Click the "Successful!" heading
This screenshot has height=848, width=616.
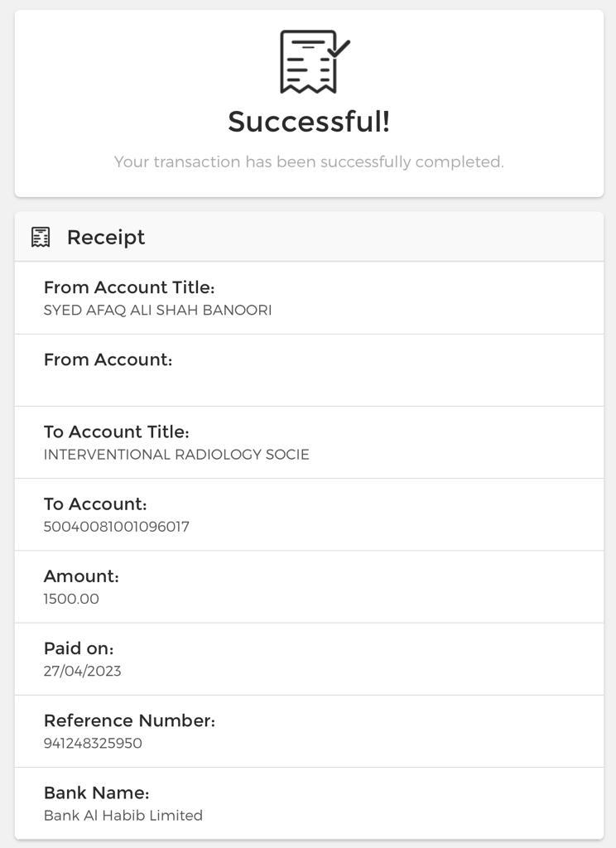click(309, 122)
